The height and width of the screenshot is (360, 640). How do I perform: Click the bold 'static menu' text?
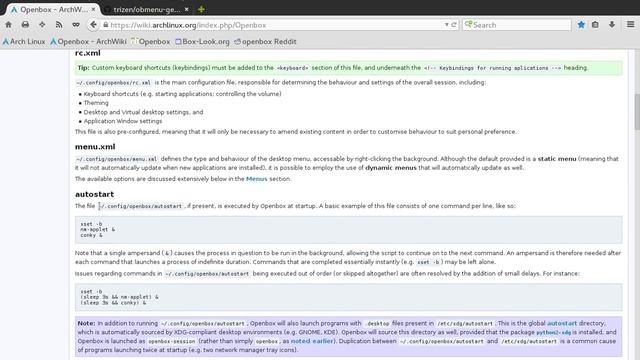click(557, 159)
